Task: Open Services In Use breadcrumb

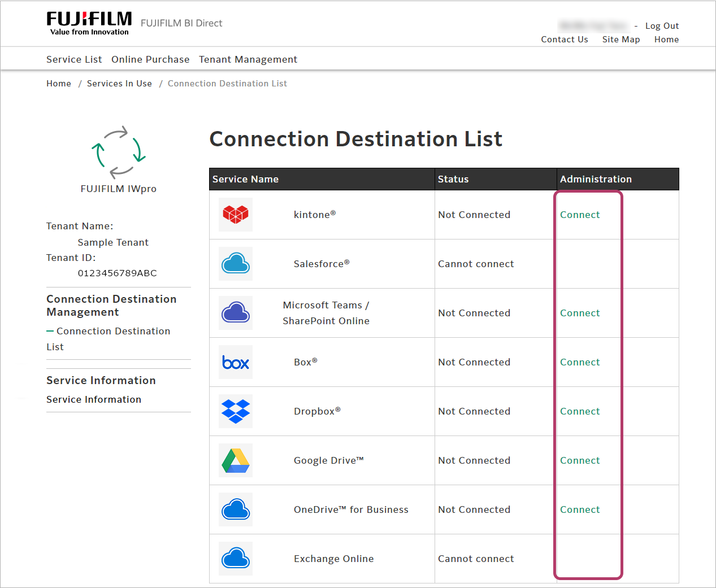Action: pos(119,84)
